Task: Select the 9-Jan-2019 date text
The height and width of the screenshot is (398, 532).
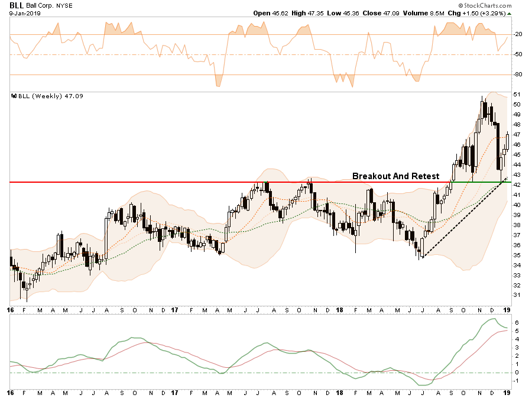Action: pyautogui.click(x=25, y=14)
